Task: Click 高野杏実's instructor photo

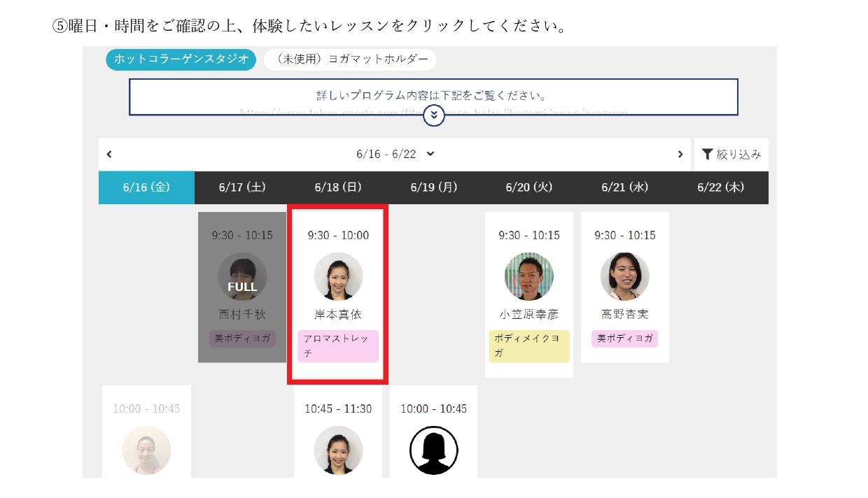Action: 625,276
